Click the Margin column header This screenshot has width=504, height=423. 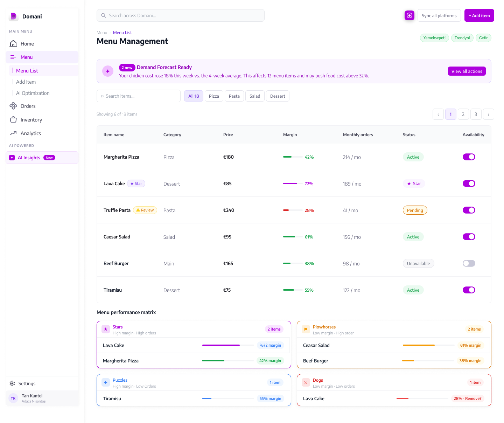point(290,134)
